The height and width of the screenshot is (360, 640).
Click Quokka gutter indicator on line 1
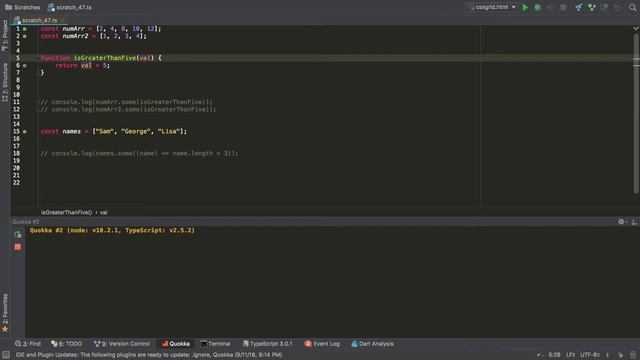[25, 29]
